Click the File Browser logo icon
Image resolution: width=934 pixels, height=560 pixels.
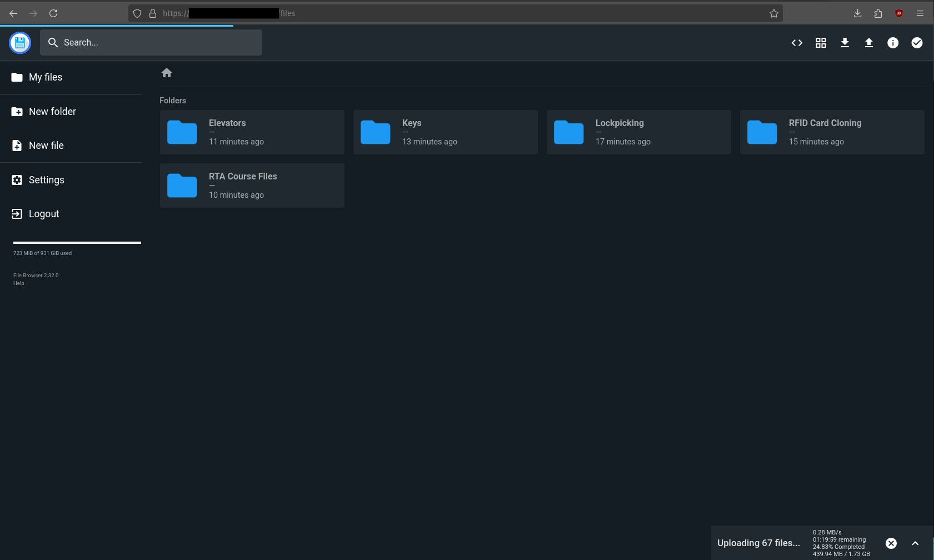click(20, 42)
